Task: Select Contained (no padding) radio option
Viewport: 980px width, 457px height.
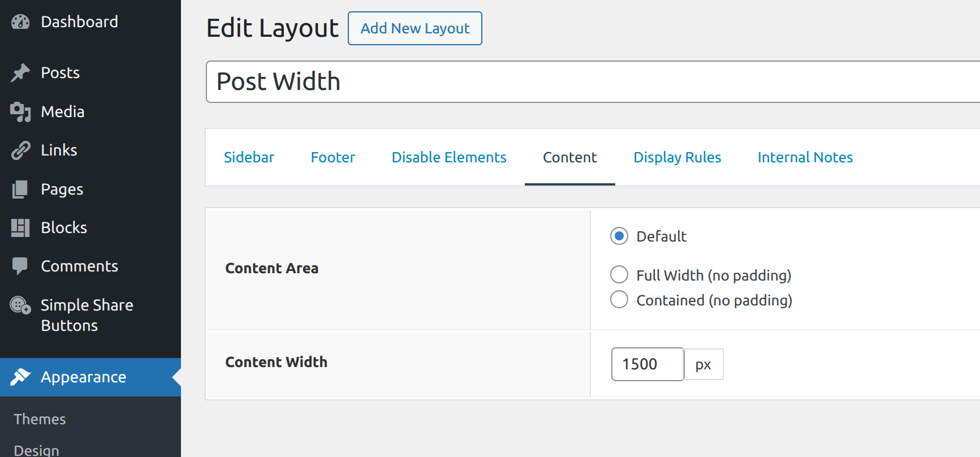Action: pyautogui.click(x=619, y=300)
